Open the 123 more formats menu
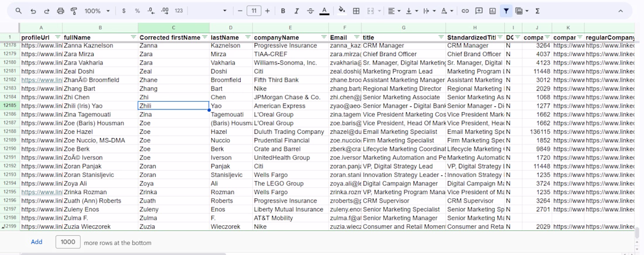This screenshot has width=644, height=255. (179, 11)
